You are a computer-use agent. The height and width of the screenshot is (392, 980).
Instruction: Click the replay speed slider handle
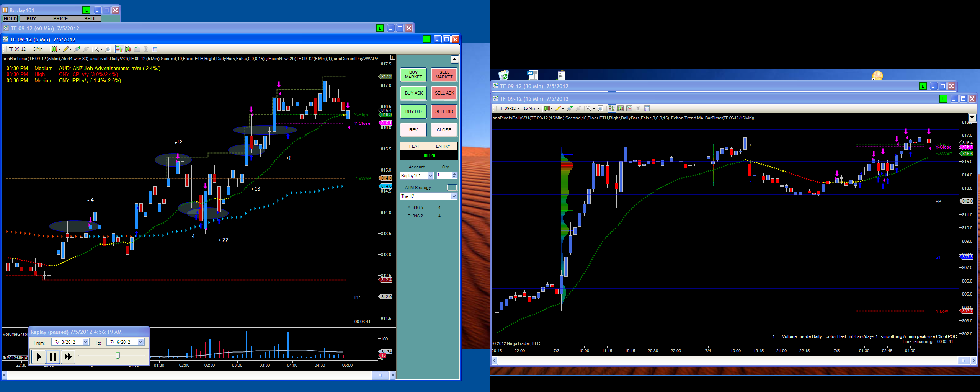point(118,356)
